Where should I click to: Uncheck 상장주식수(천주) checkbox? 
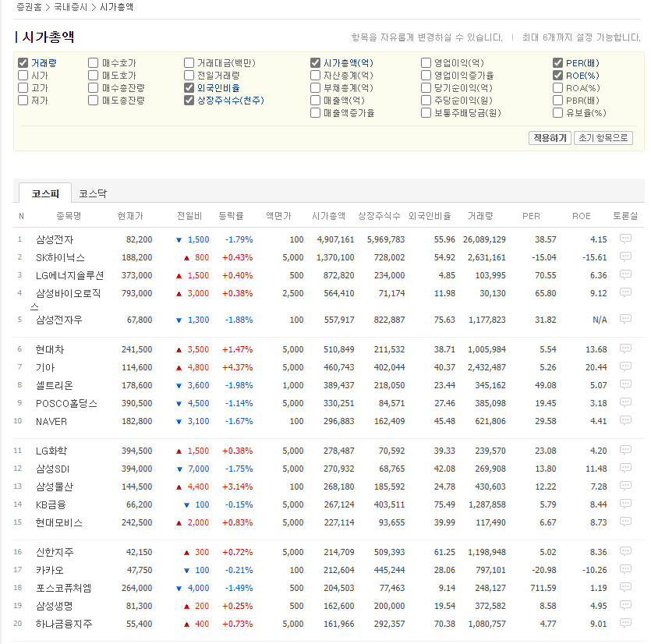[x=189, y=101]
